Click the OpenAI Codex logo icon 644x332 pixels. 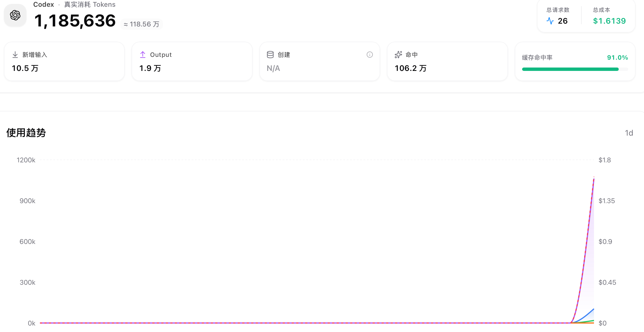point(15,15)
